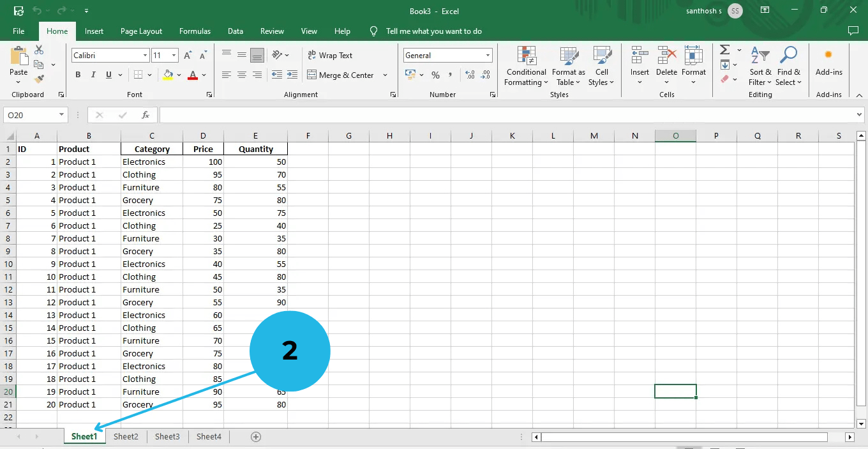Apply a Fill Color to the cell
The image size is (868, 449).
point(169,75)
